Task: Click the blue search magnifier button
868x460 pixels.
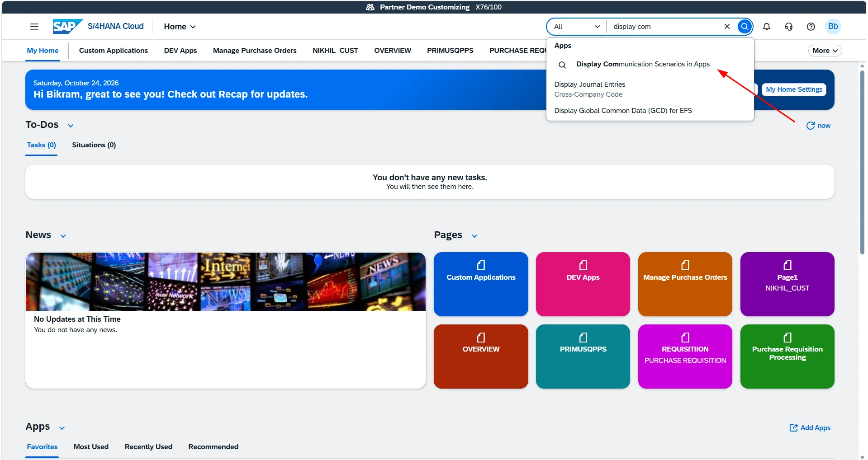Action: 745,27
